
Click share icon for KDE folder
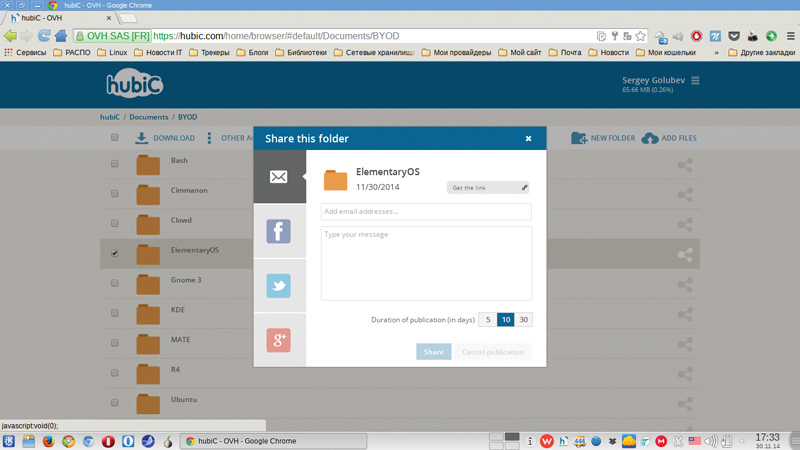(x=685, y=314)
